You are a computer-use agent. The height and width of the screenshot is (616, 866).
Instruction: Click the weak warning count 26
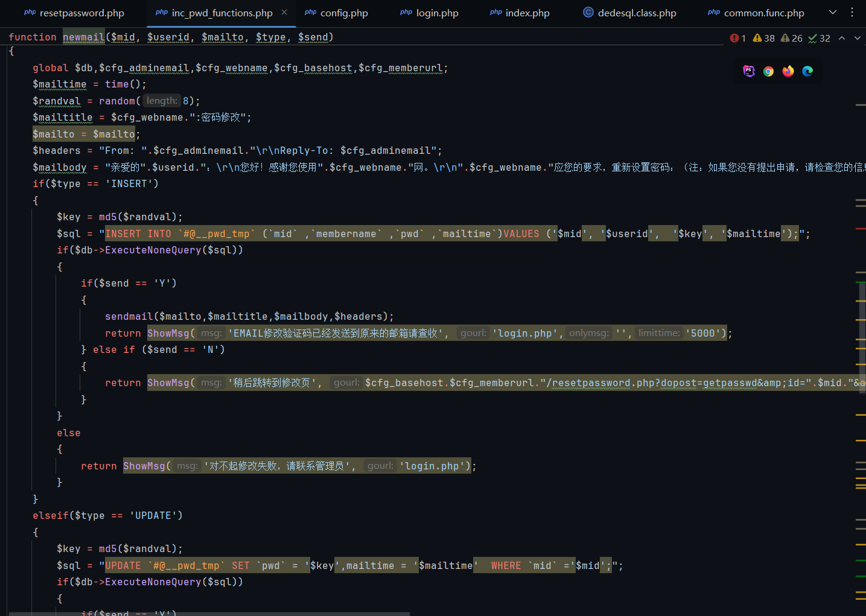(792, 38)
